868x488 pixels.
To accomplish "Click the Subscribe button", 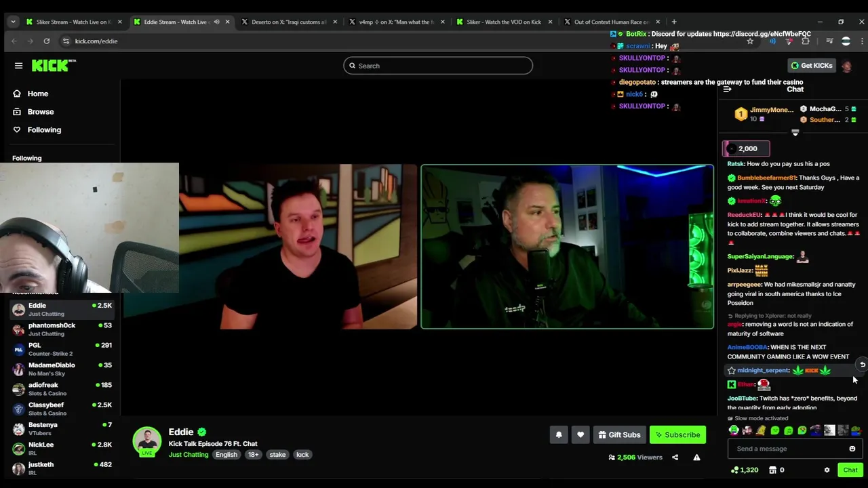I will click(x=677, y=435).
